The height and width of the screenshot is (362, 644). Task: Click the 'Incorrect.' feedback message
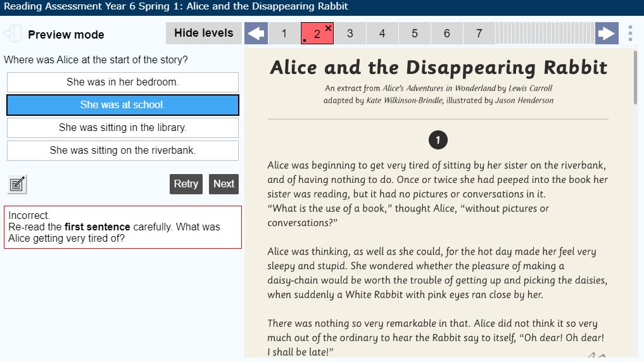pyautogui.click(x=122, y=227)
